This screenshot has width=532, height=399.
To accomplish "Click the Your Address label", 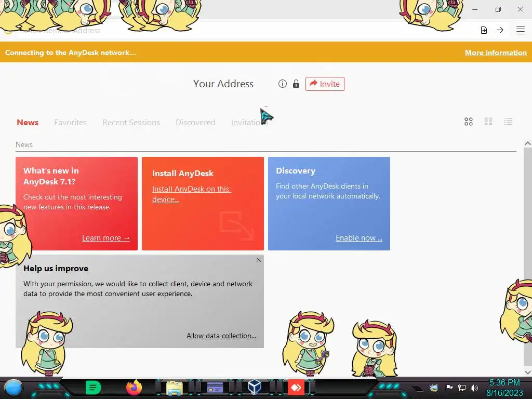I will [x=223, y=84].
